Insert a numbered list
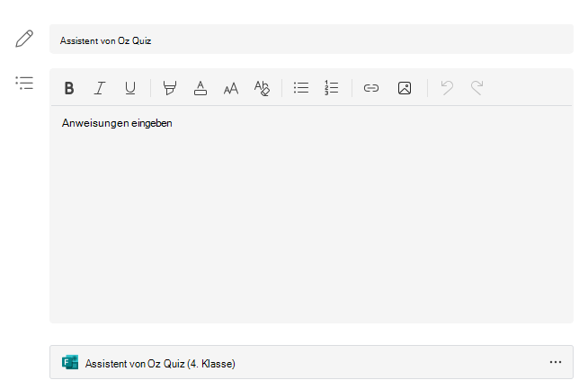588x389 pixels. [x=332, y=88]
